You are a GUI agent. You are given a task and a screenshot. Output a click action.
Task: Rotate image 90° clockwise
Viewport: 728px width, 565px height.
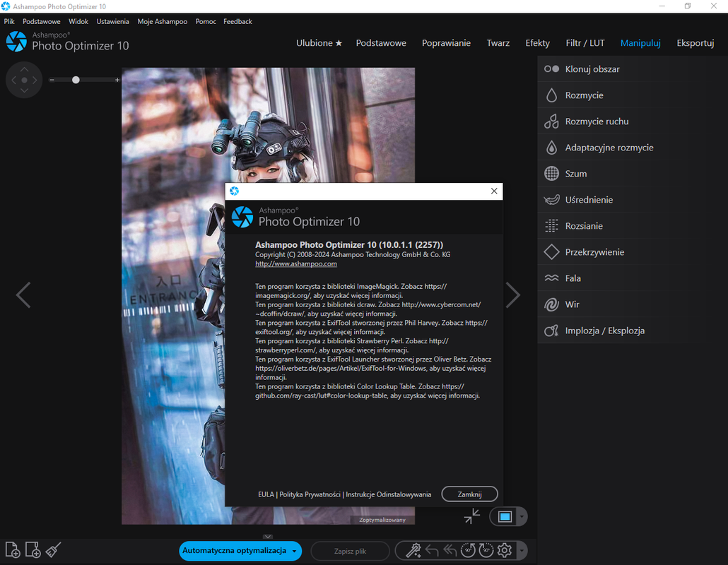(x=486, y=551)
